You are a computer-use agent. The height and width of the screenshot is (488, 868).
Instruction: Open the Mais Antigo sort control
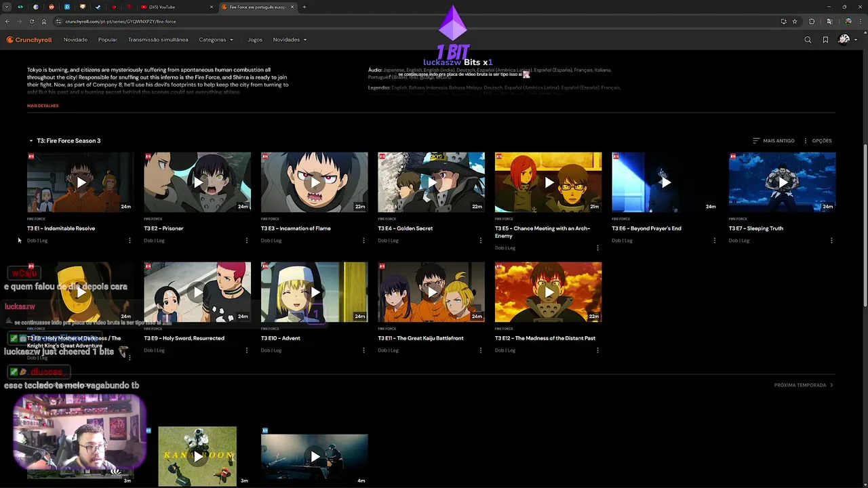pyautogui.click(x=773, y=141)
